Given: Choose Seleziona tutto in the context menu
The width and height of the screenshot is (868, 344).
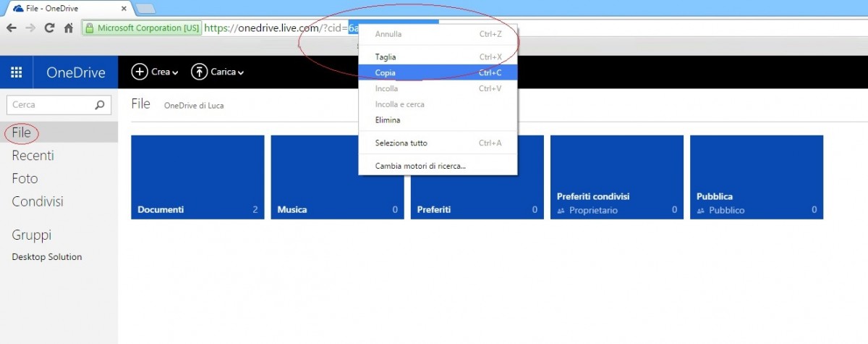Looking at the screenshot, I should click(x=438, y=143).
